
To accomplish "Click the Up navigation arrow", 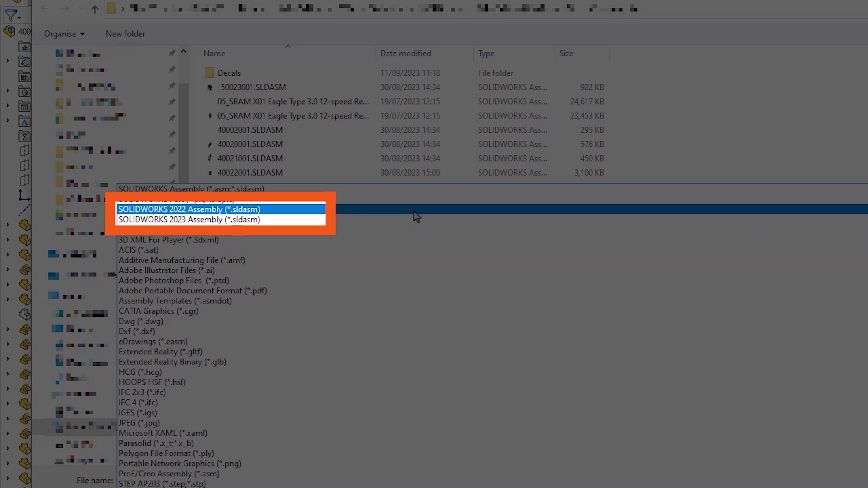I will (x=95, y=9).
